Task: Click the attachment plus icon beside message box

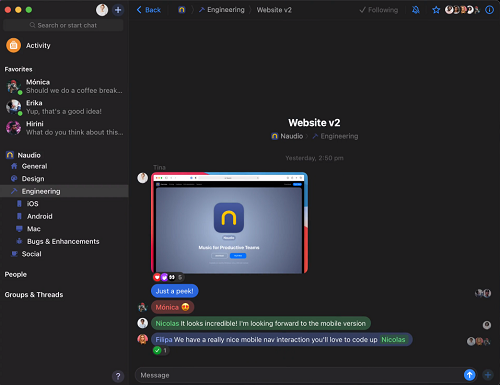Action: point(488,375)
